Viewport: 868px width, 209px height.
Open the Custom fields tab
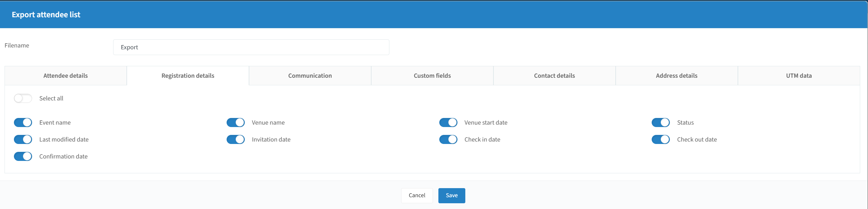tap(432, 76)
